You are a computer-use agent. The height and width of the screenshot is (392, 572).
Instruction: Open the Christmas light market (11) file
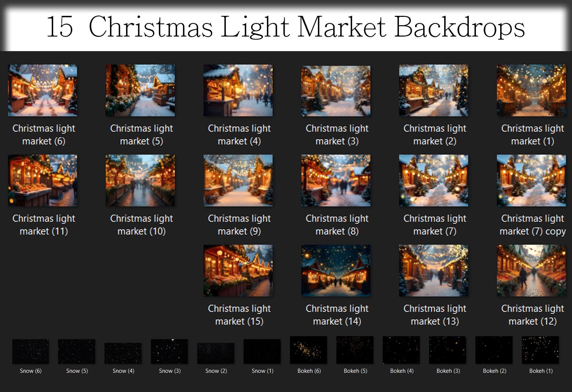pyautogui.click(x=42, y=180)
